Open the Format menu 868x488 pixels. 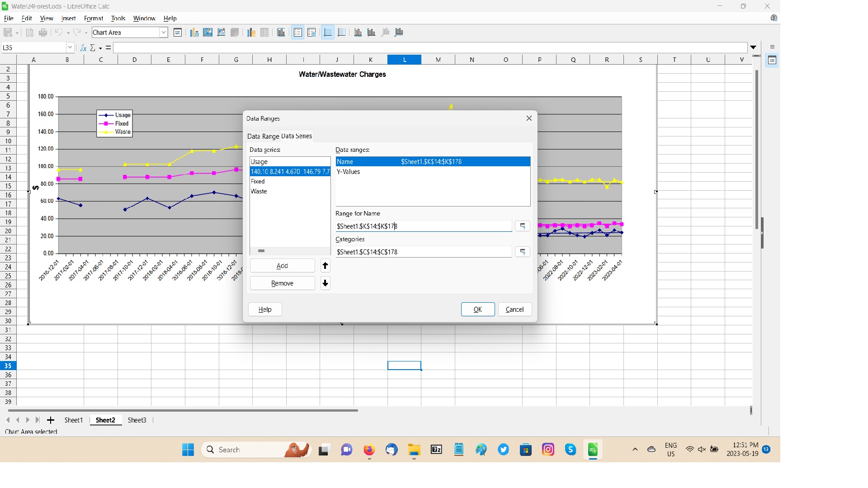tap(93, 19)
